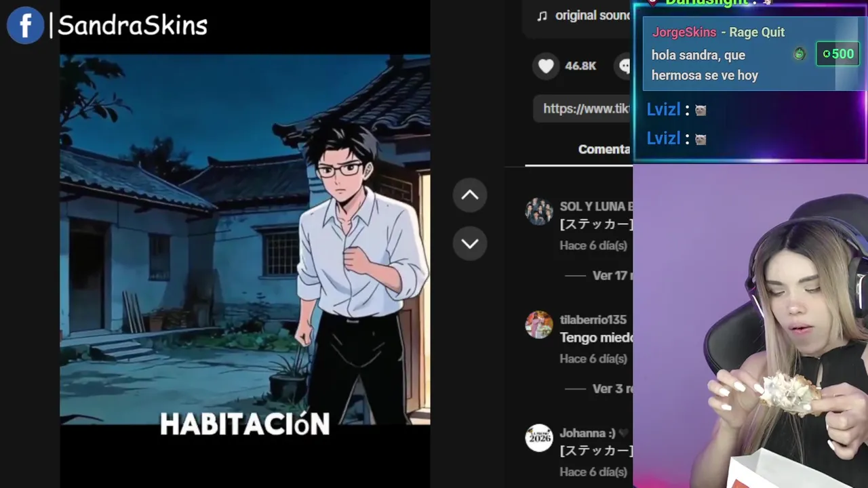This screenshot has height=488, width=868.
Task: Click the second Lvizl cat emoji
Action: tap(701, 139)
